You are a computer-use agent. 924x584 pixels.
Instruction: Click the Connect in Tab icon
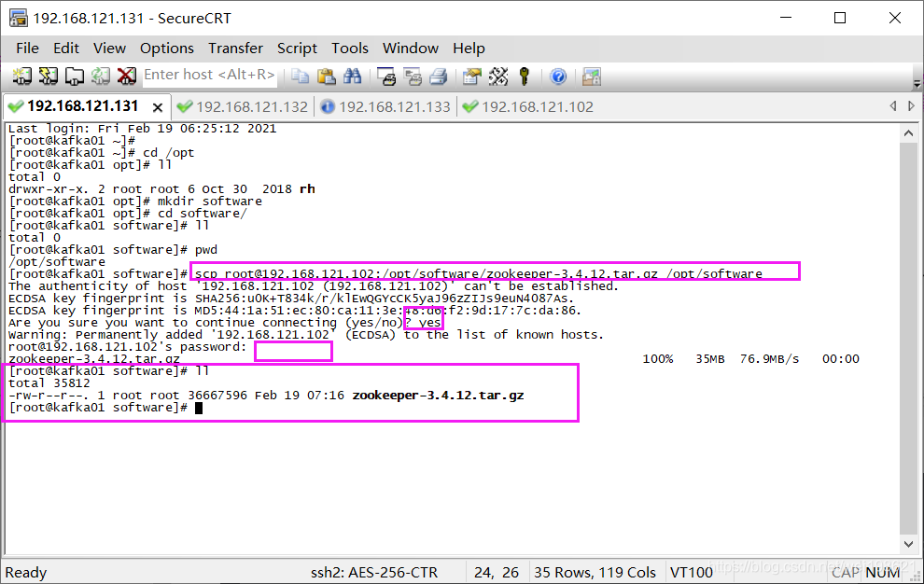coord(75,76)
